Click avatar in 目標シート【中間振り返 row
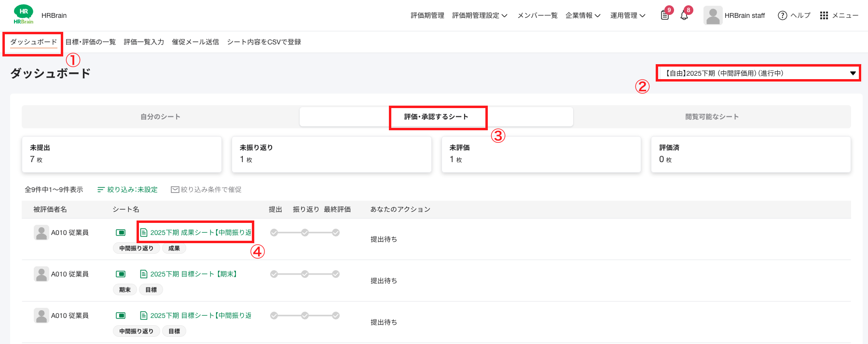 [x=41, y=316]
